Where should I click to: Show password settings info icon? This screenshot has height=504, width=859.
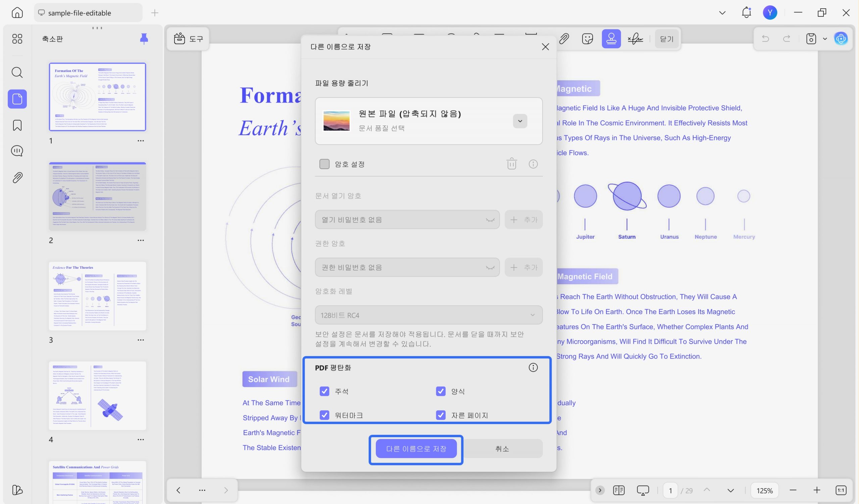[533, 164]
